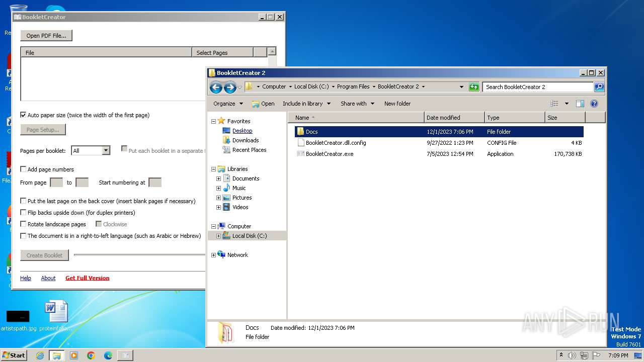This screenshot has height=362, width=644.
Task: Uncheck Auto paper size checkbox
Action: [23, 115]
